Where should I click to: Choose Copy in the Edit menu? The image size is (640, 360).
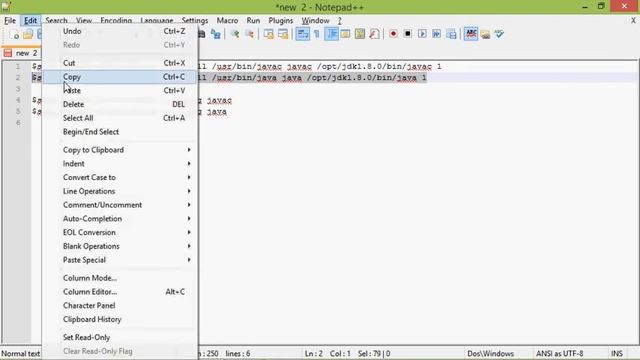tap(120, 77)
